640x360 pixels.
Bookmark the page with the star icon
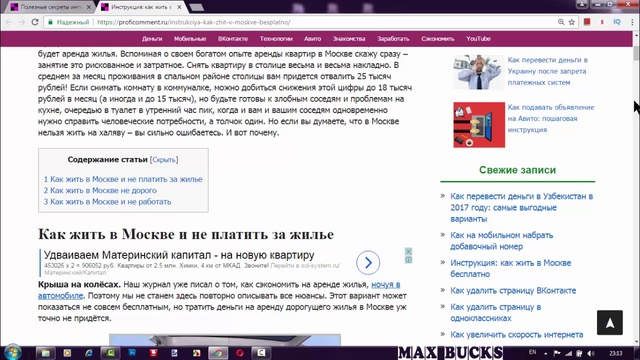[571, 22]
